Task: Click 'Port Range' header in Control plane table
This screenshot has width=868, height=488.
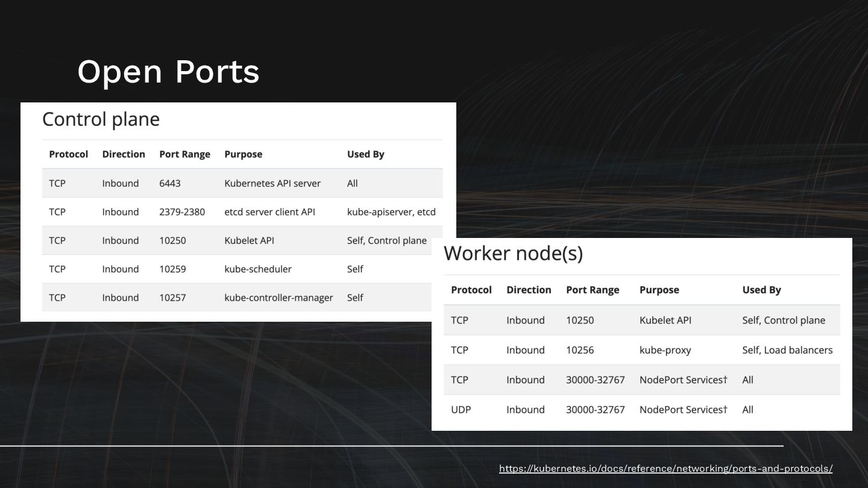Action: point(184,154)
